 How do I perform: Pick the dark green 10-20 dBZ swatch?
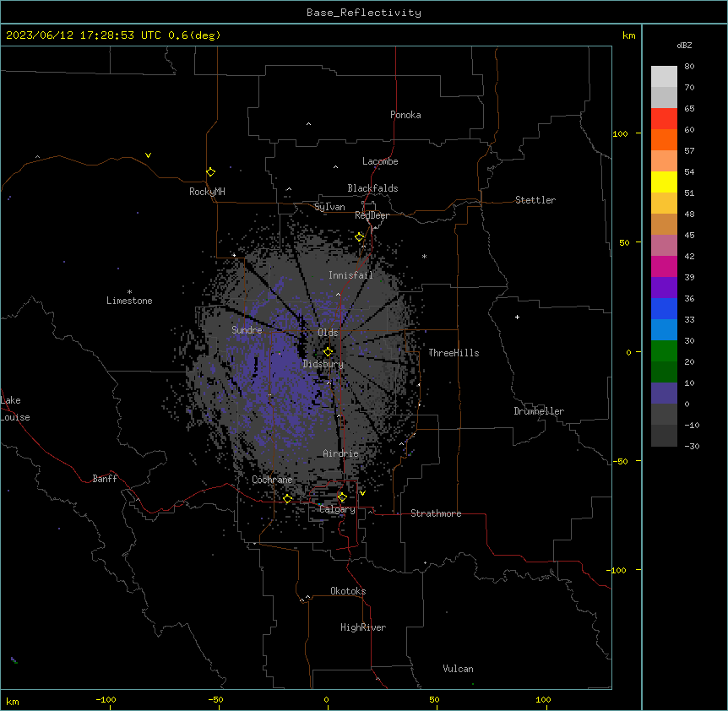(664, 372)
